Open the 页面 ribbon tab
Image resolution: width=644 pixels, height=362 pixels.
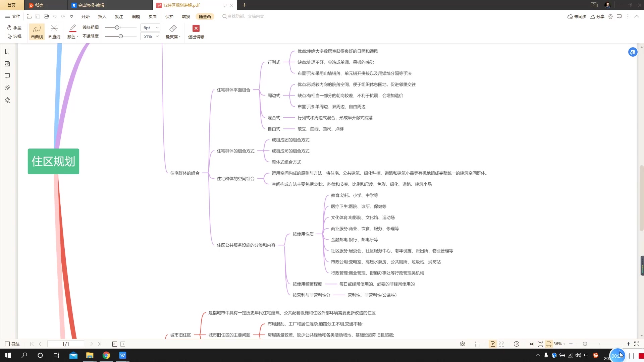(x=153, y=16)
